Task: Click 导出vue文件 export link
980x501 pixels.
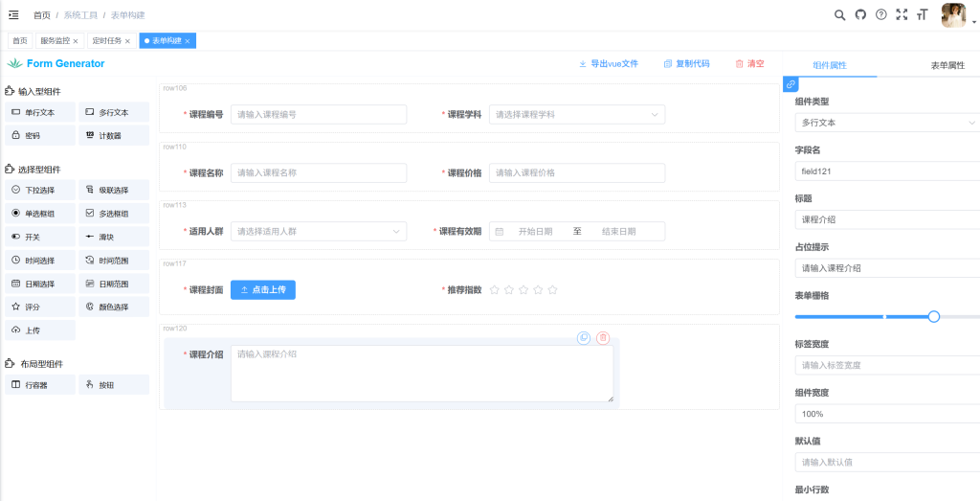Action: (609, 63)
